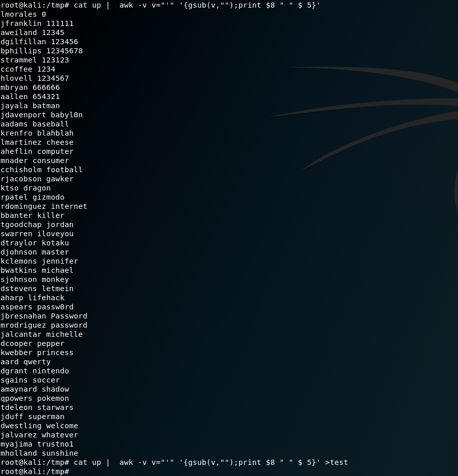Screen dimensions: 458x476
Task: Click on "jbresnahan Password"
Action: (44, 316)
